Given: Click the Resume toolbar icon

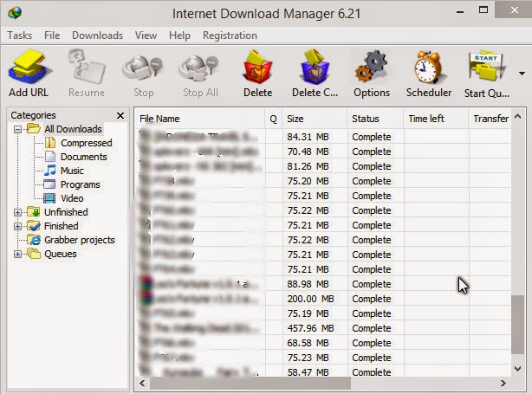Looking at the screenshot, I should (x=87, y=68).
